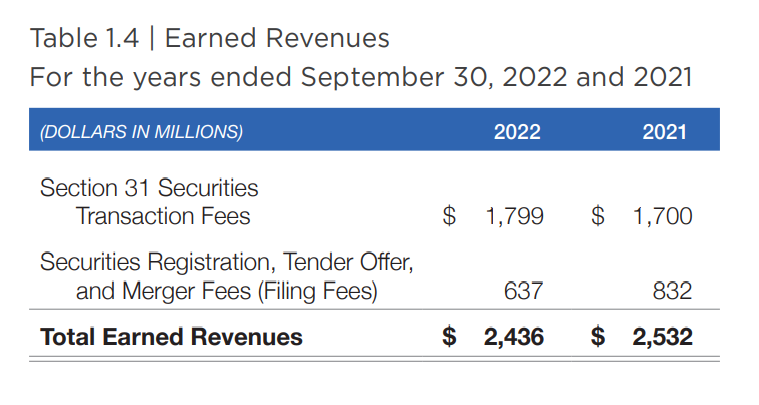This screenshot has width=759, height=405.
Task: Click the 2021 column header
Action: (665, 131)
